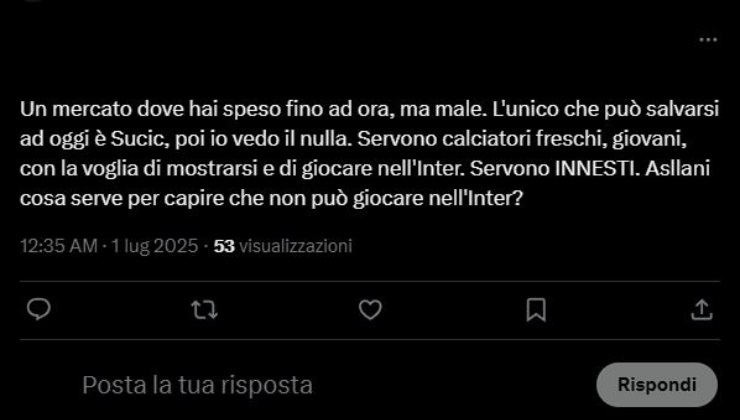Click the date 1 lug 2025
The image size is (740, 420).
[x=154, y=246]
